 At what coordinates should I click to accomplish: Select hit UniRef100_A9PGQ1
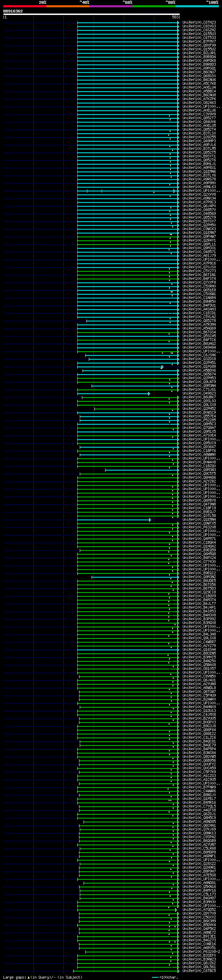click(199, 68)
